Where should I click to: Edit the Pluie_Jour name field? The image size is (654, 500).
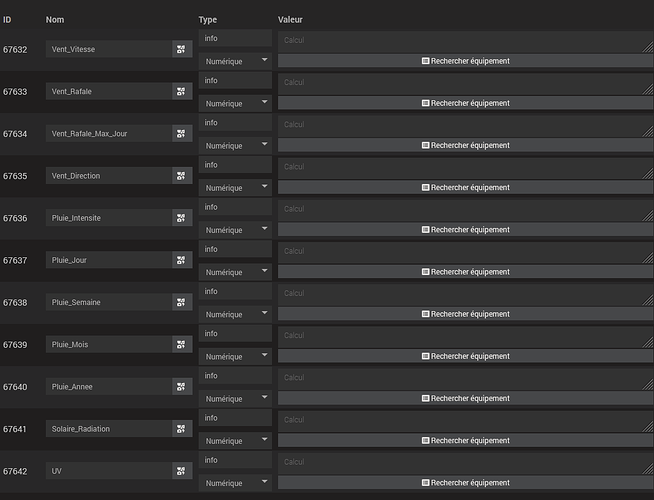(109, 260)
